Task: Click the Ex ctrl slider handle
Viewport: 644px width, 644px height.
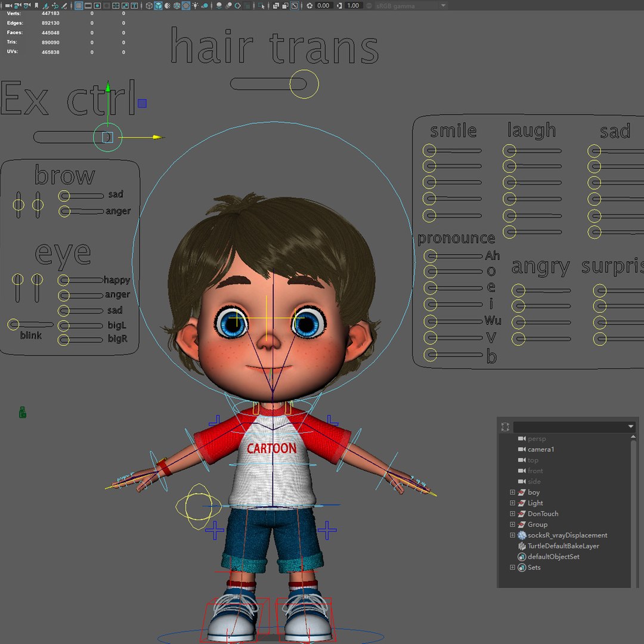Action: [x=107, y=137]
